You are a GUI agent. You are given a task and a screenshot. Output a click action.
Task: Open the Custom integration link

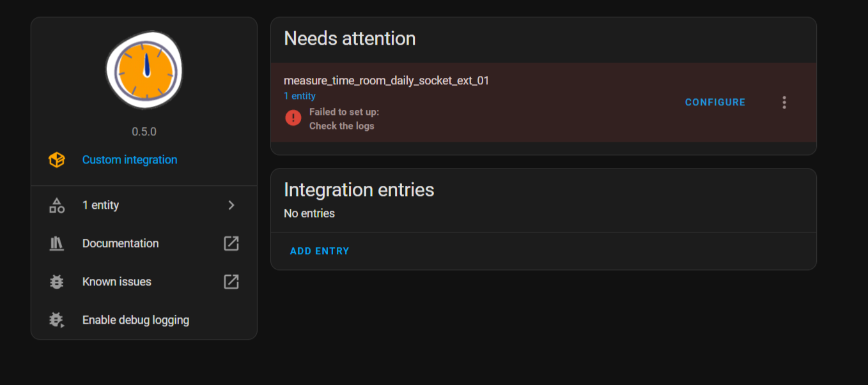pos(130,160)
